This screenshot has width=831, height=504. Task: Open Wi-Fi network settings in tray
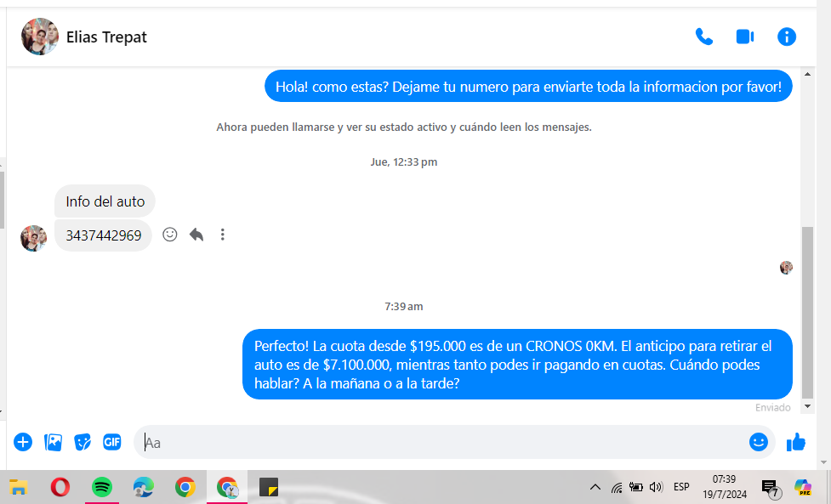tap(617, 488)
